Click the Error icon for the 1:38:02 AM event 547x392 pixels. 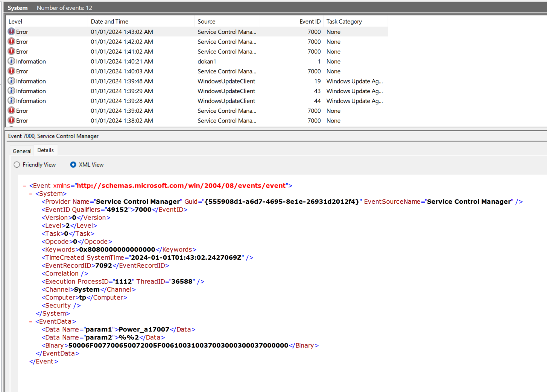coord(12,120)
